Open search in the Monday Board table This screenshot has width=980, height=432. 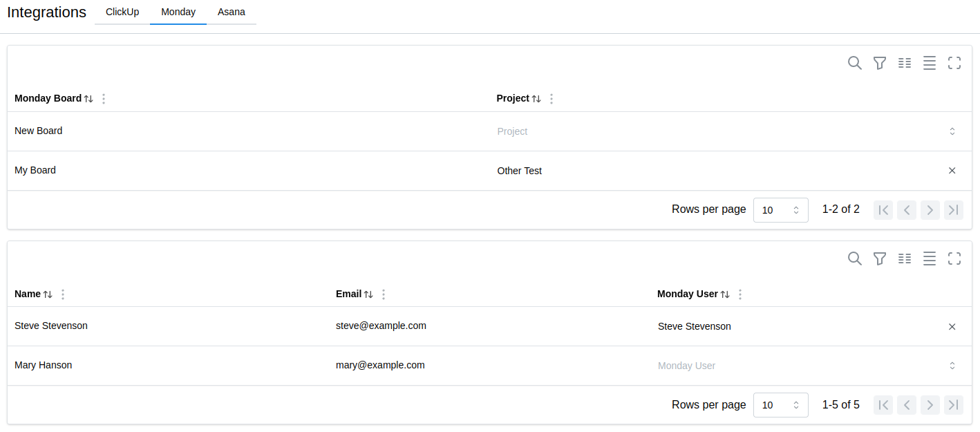[x=855, y=63]
